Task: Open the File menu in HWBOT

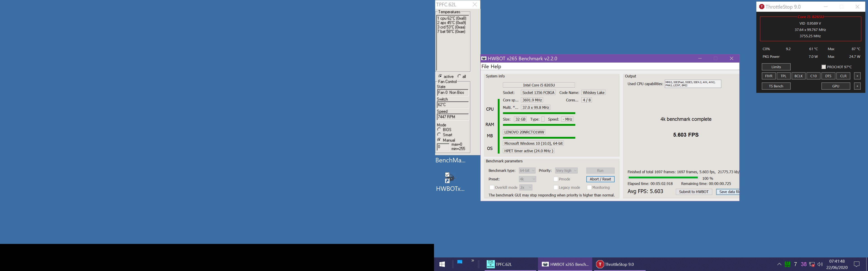Action: 485,67
